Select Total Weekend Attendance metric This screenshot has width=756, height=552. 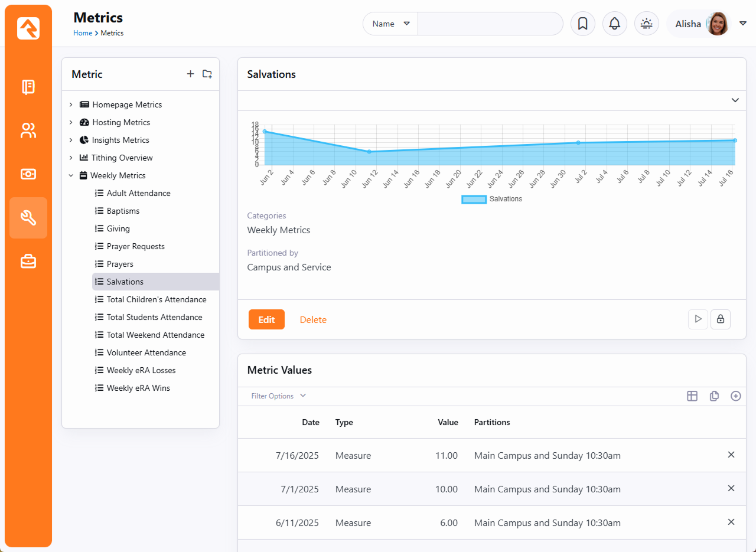click(x=155, y=335)
